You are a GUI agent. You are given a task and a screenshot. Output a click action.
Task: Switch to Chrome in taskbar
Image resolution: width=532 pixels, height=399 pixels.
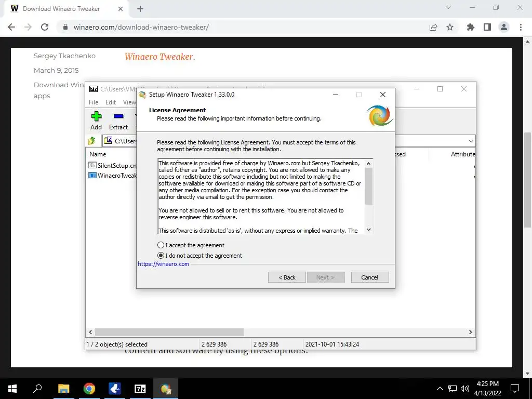point(89,389)
